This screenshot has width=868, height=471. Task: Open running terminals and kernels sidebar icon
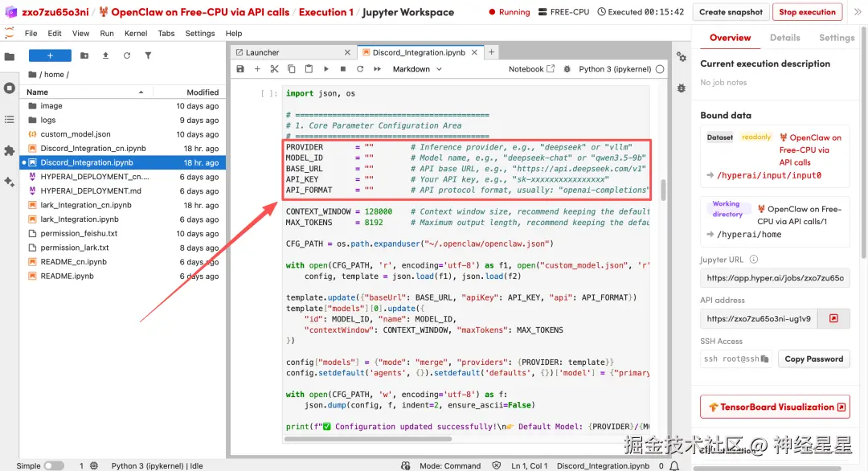10,88
